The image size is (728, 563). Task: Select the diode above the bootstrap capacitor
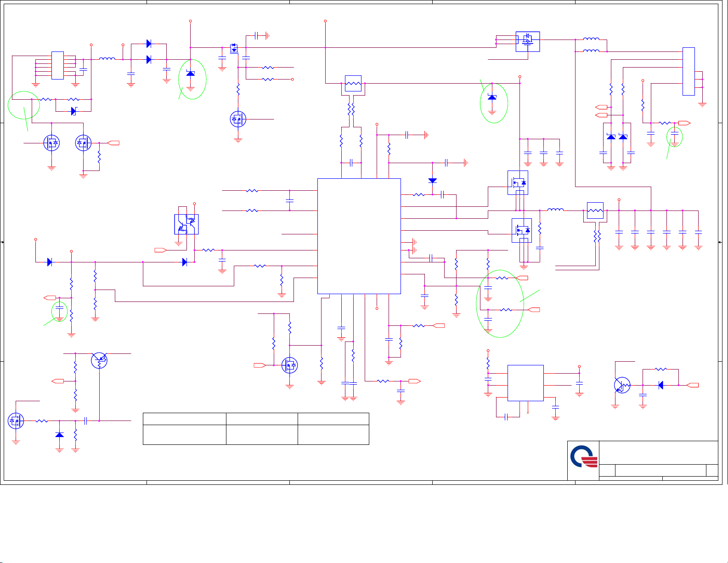tap(432, 181)
